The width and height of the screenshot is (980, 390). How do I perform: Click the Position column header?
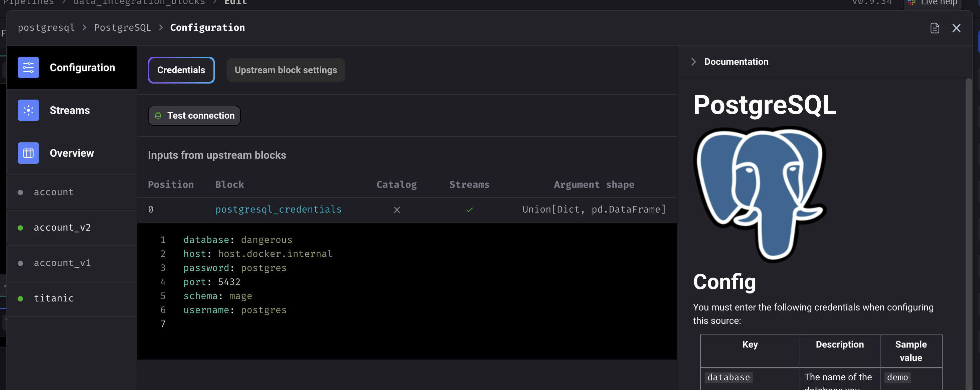click(x=171, y=184)
